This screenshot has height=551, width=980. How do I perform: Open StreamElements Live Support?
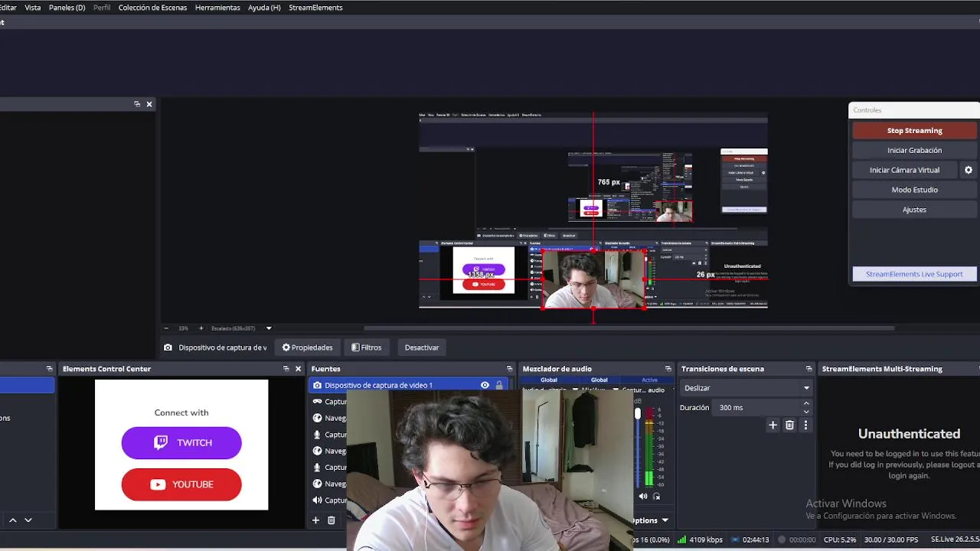tap(915, 274)
